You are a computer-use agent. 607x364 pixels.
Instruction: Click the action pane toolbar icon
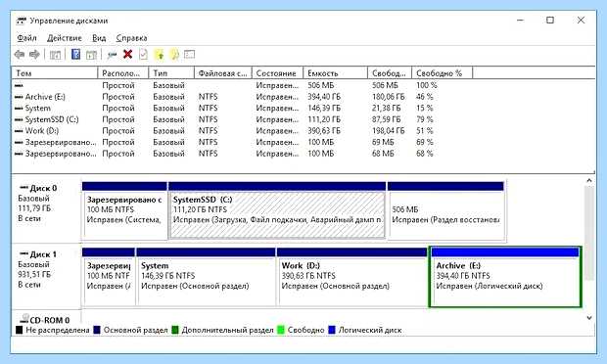(x=91, y=55)
